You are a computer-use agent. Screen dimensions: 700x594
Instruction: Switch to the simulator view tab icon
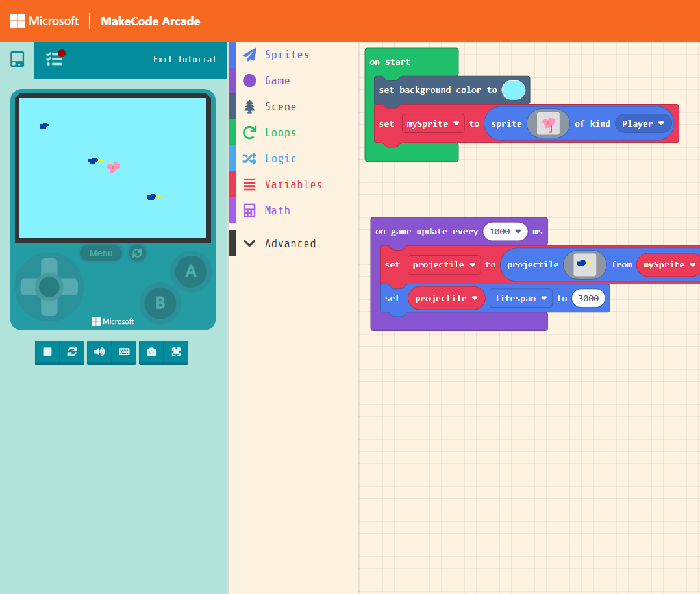point(18,59)
